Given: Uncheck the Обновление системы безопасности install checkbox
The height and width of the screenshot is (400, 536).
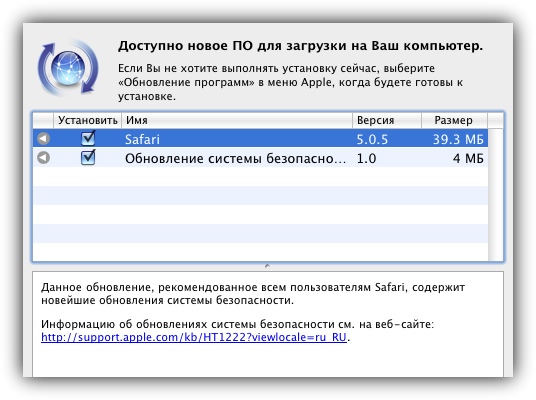Looking at the screenshot, I should [x=88, y=157].
